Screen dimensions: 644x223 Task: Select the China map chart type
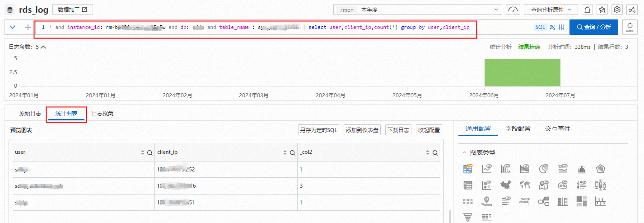click(x=506, y=185)
